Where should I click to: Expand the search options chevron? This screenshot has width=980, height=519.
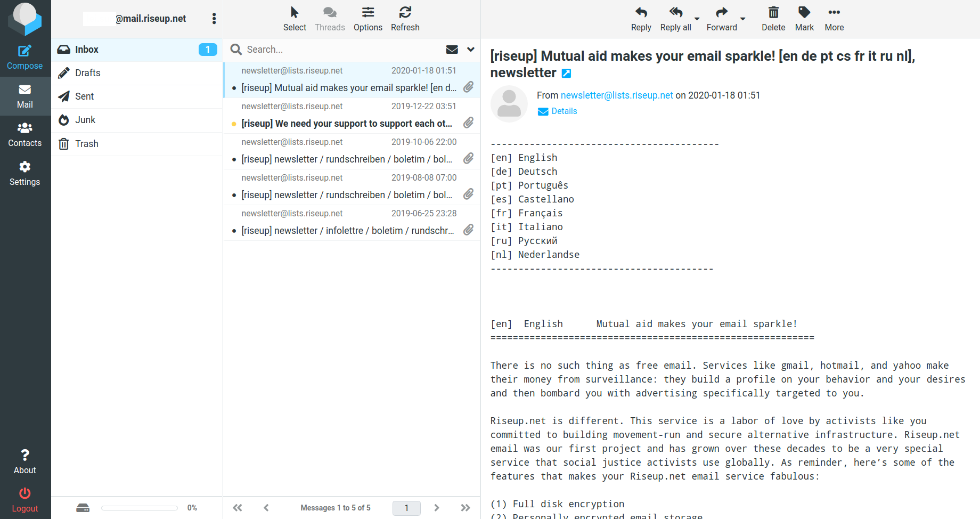pyautogui.click(x=471, y=50)
